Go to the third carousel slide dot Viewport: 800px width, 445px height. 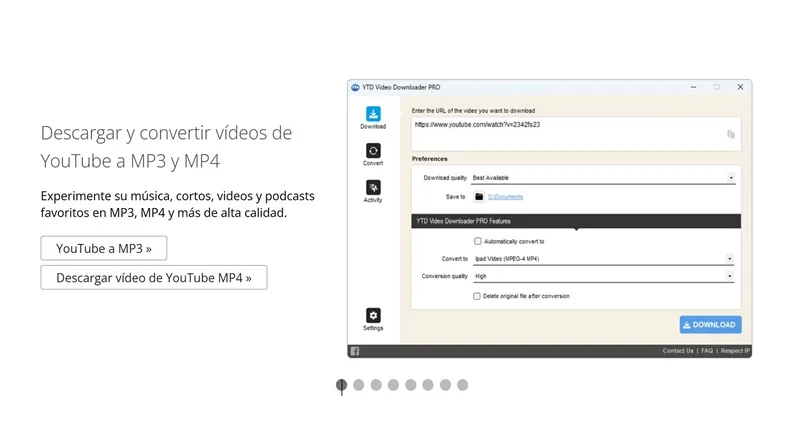[x=376, y=385]
